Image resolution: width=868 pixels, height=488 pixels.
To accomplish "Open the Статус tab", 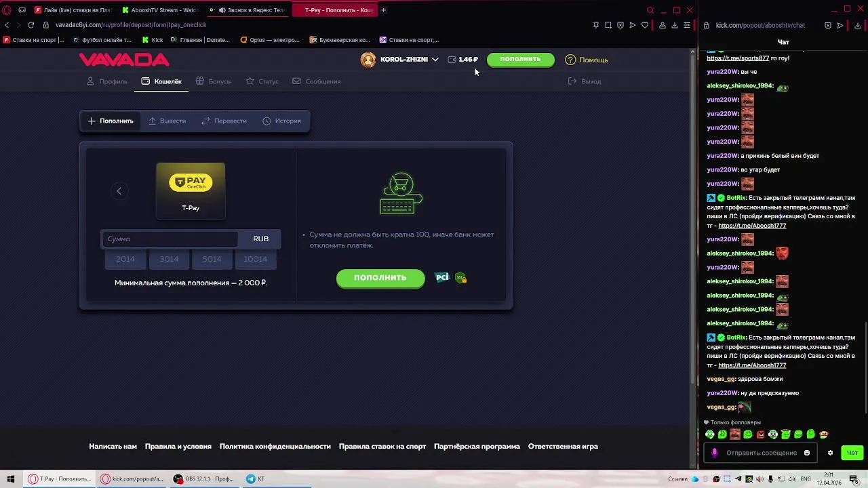I will [x=262, y=81].
